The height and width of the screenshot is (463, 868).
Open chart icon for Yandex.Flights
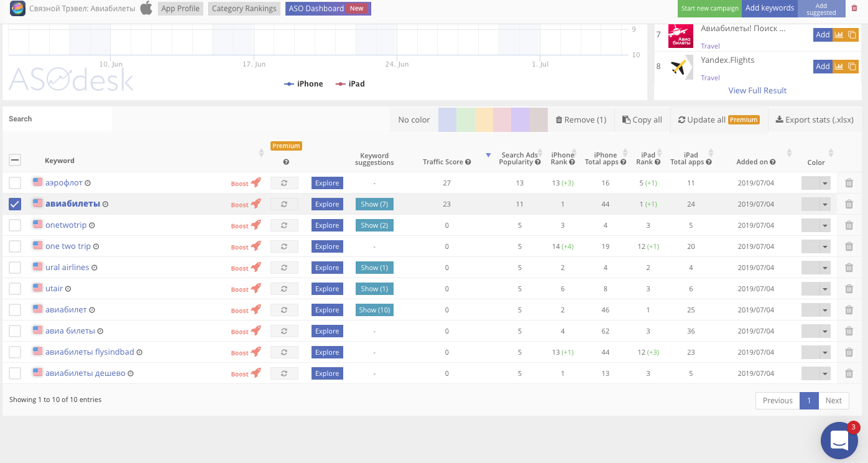839,67
